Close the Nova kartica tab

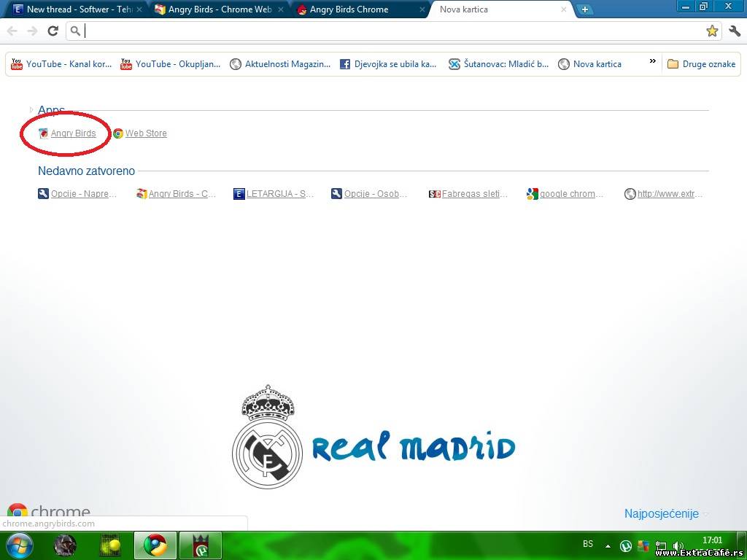(564, 9)
